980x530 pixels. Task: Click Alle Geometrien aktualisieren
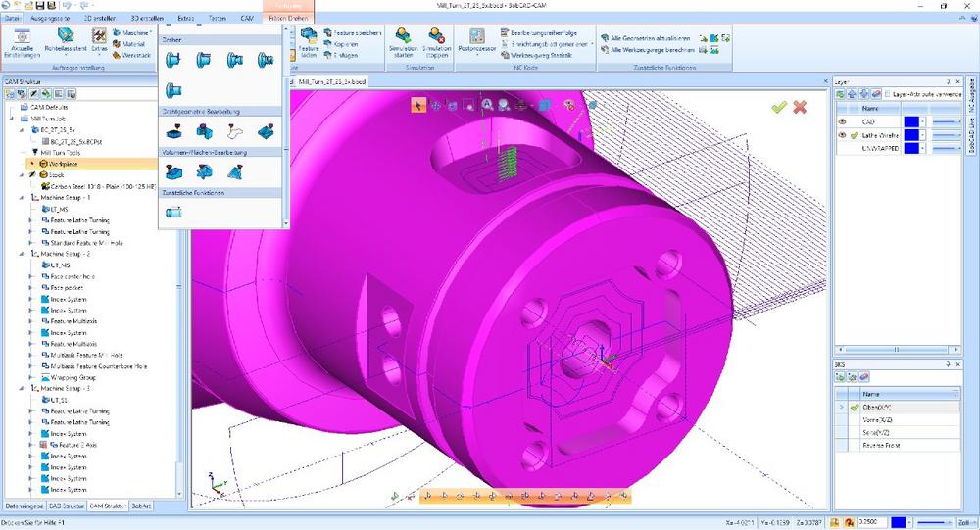pyautogui.click(x=645, y=38)
